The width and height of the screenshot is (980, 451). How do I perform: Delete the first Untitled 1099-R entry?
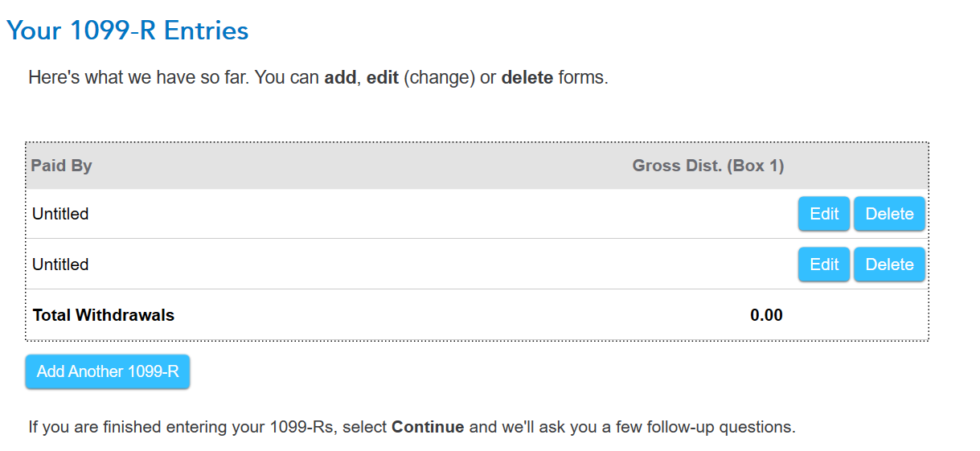coord(889,214)
